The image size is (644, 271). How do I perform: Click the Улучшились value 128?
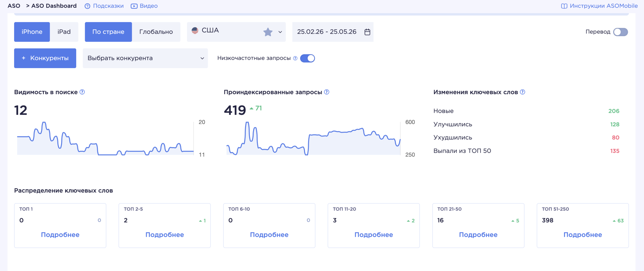615,124
